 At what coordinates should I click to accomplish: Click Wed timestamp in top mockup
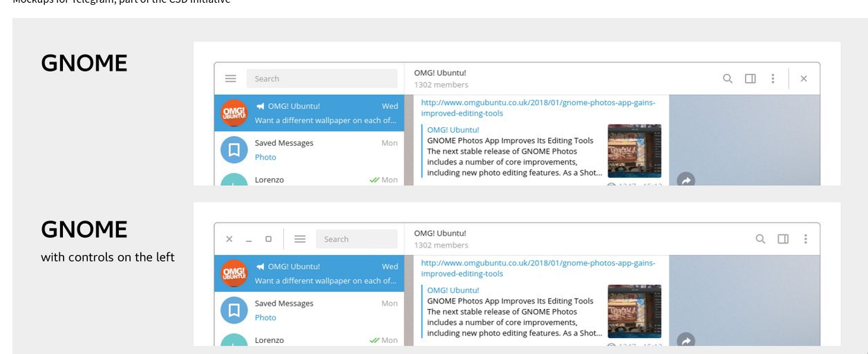(390, 106)
